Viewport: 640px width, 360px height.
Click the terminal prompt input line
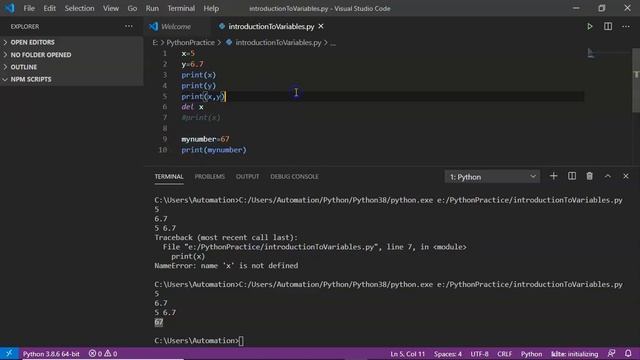(199, 341)
